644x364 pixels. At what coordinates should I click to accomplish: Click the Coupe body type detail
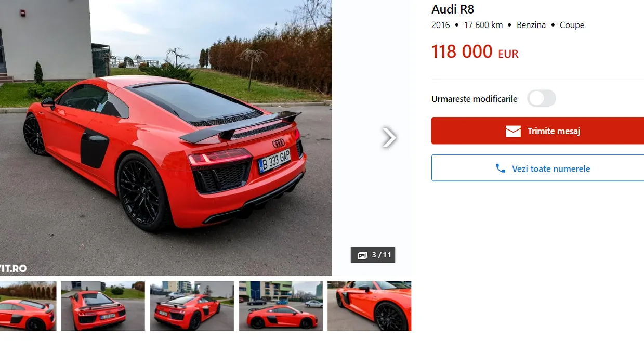pos(572,25)
